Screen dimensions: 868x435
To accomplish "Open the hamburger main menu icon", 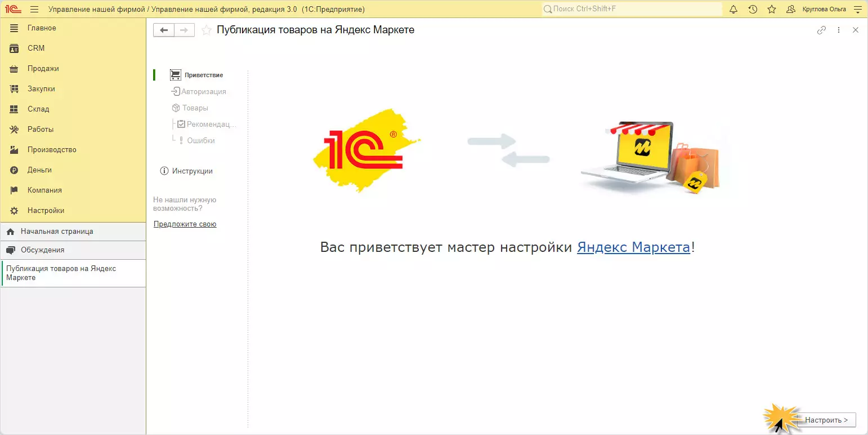I will coord(34,9).
